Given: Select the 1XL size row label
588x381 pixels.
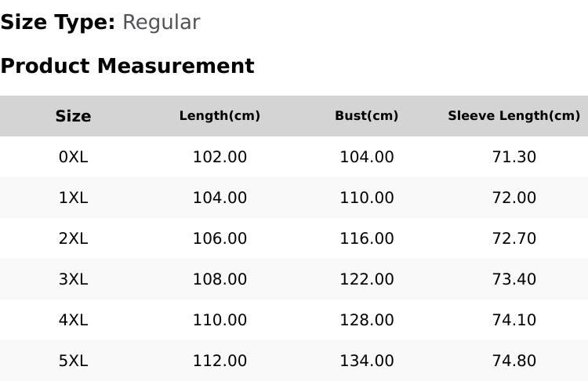Looking at the screenshot, I should [x=73, y=198].
